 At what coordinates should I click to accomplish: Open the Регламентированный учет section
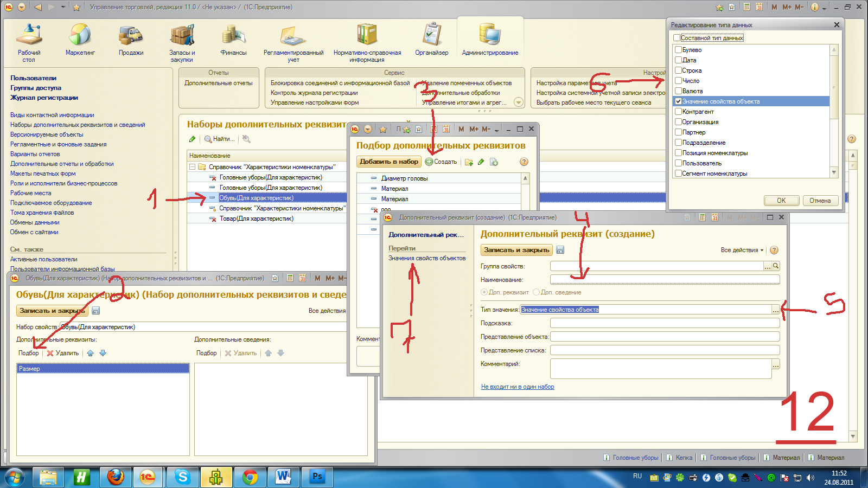coord(293,42)
